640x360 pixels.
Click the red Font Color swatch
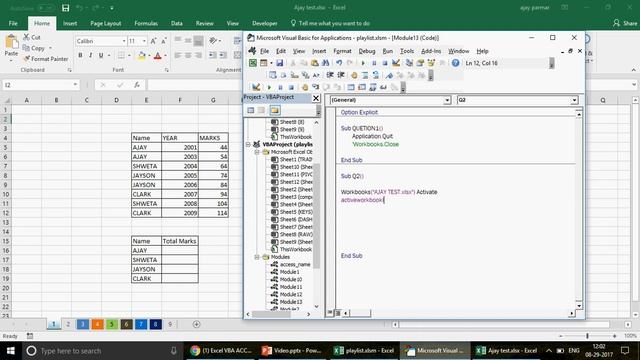pos(158,56)
